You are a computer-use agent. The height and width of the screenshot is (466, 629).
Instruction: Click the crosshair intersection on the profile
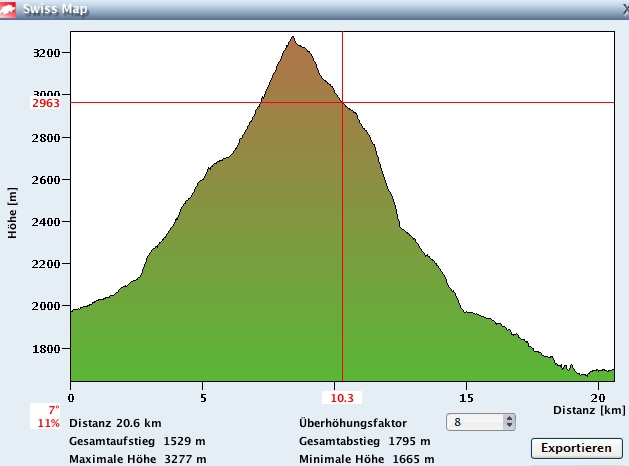343,102
